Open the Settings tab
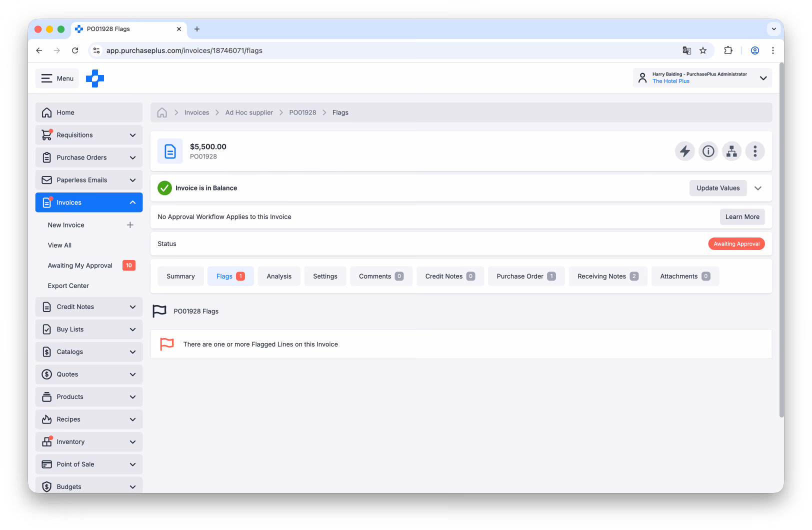Screen dimensions: 812x530 pyautogui.click(x=325, y=276)
